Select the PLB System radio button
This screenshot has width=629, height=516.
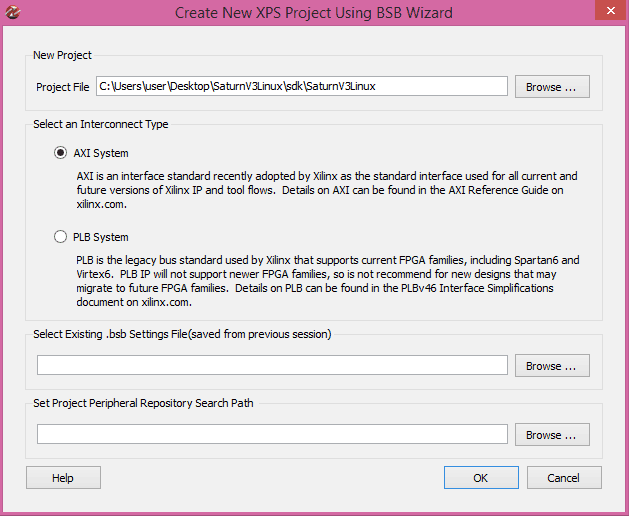tap(61, 237)
